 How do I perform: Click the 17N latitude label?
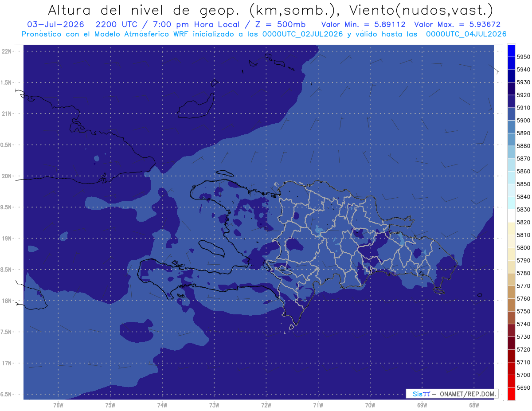point(7,363)
